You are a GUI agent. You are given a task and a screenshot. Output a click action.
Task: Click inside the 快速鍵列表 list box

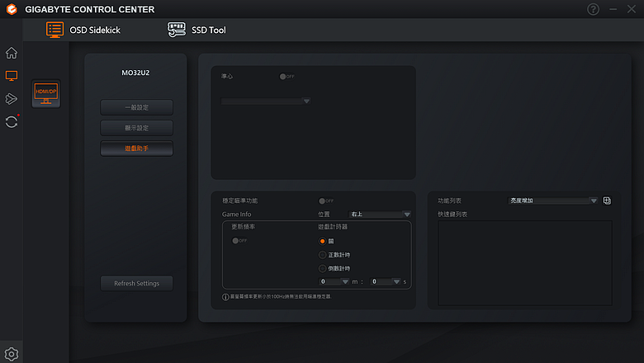[x=525, y=263]
